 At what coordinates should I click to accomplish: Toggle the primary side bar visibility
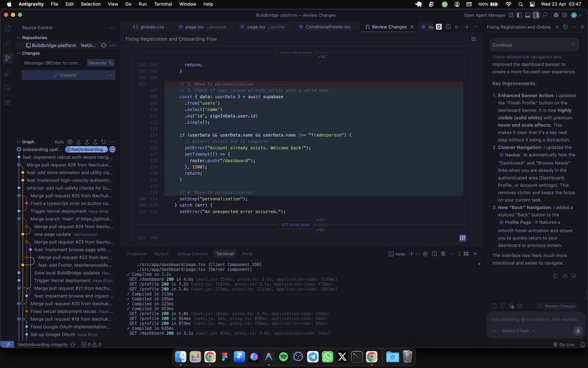[x=519, y=15]
